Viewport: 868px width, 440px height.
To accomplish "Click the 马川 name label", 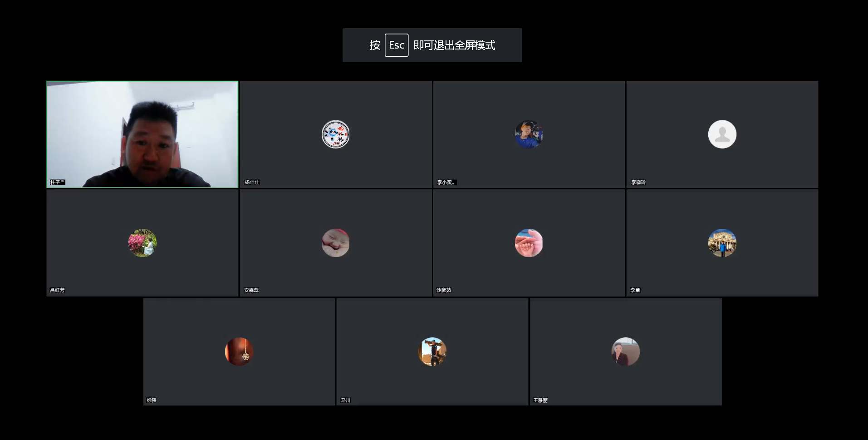I will pyautogui.click(x=345, y=400).
